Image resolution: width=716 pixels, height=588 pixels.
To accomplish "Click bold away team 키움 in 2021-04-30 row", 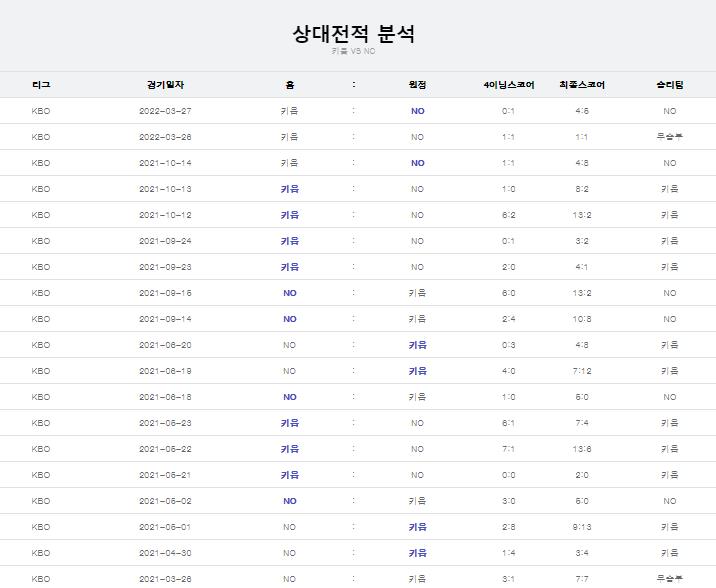I will pos(417,553).
